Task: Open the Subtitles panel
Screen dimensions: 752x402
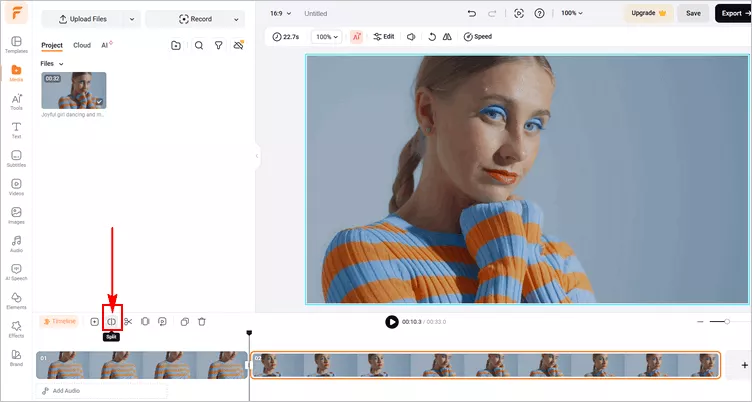Action: [x=16, y=158]
